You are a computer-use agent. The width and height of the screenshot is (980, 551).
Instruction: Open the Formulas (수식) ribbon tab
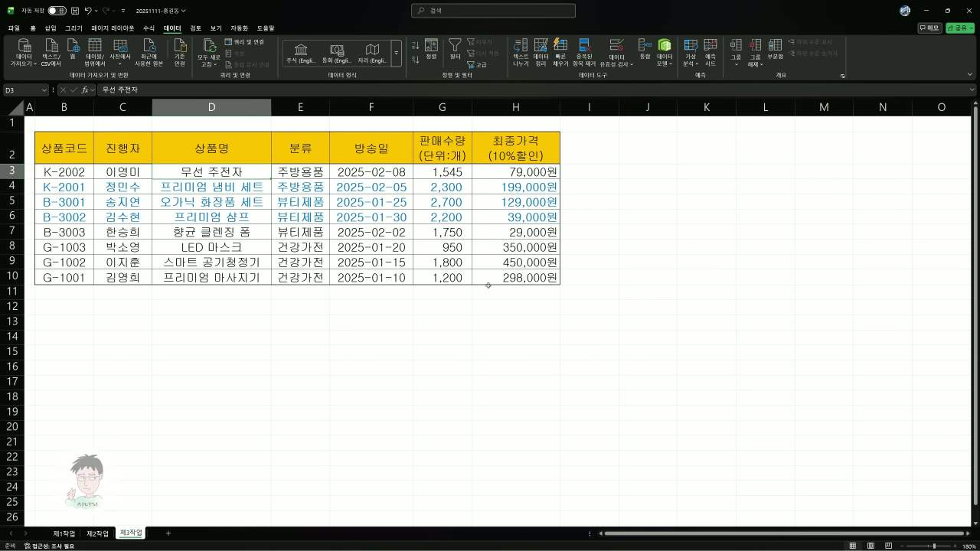[149, 28]
